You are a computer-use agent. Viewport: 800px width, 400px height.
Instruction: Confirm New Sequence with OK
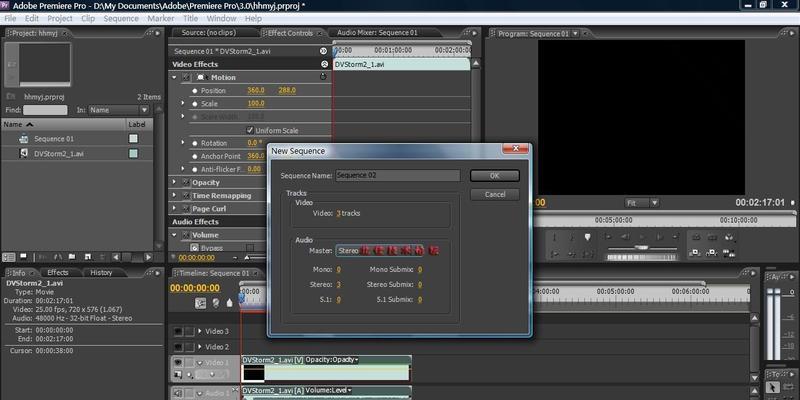(494, 176)
